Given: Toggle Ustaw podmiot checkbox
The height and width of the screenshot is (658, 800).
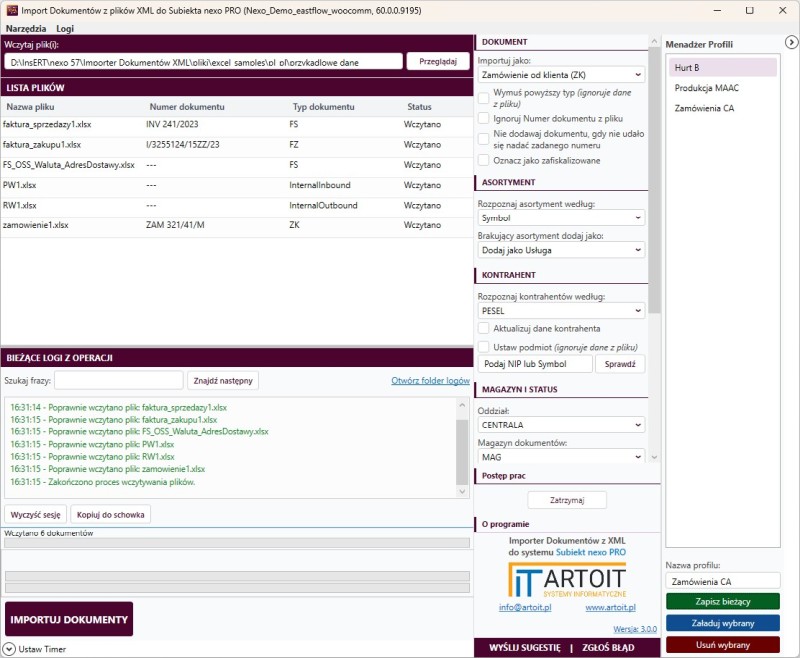Looking at the screenshot, I should [x=483, y=347].
